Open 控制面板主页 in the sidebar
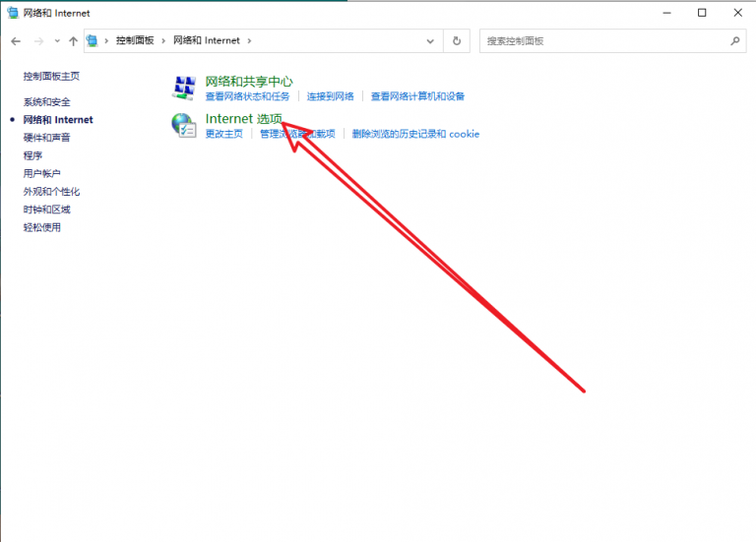The image size is (756, 542). click(x=51, y=76)
